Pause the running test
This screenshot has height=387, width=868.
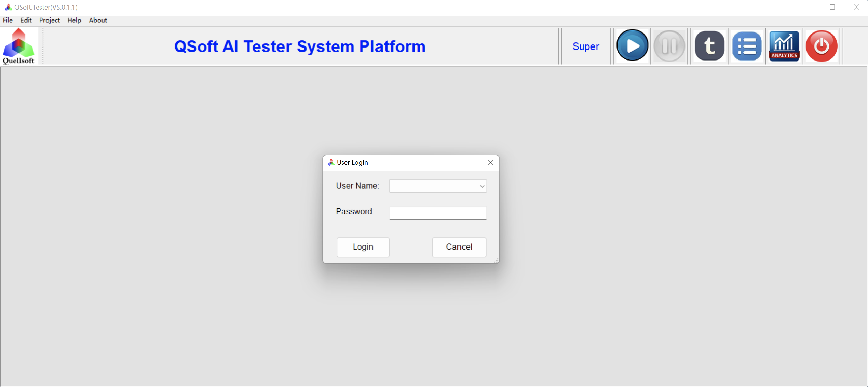point(669,46)
